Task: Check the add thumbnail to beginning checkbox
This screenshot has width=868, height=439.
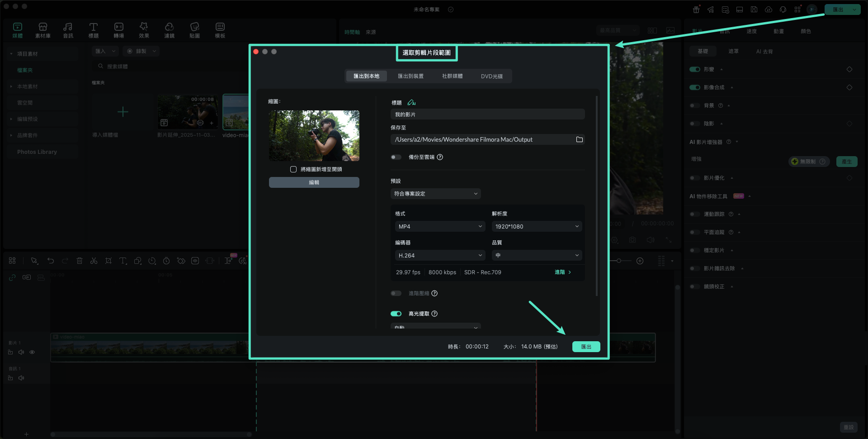Action: coord(293,169)
